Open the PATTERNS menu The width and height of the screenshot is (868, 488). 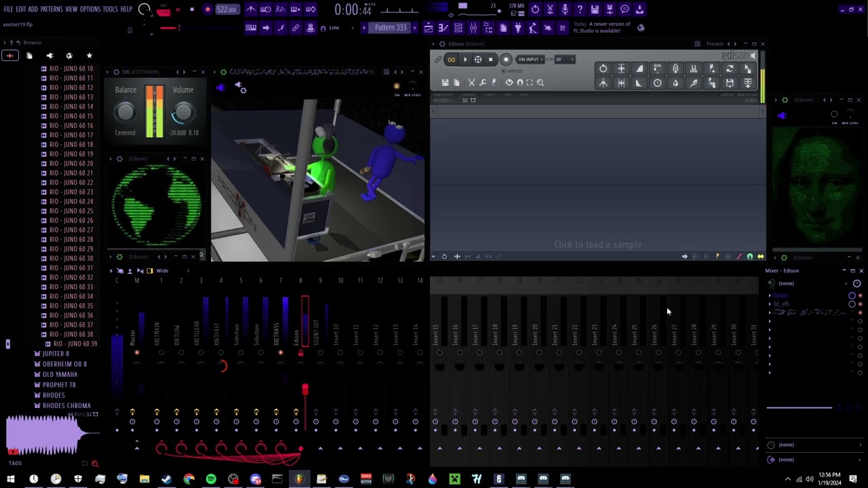(52, 9)
